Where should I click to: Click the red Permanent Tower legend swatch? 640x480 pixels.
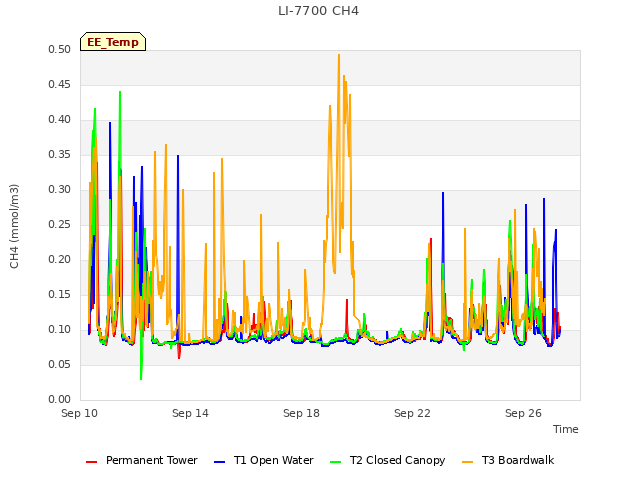click(91, 462)
